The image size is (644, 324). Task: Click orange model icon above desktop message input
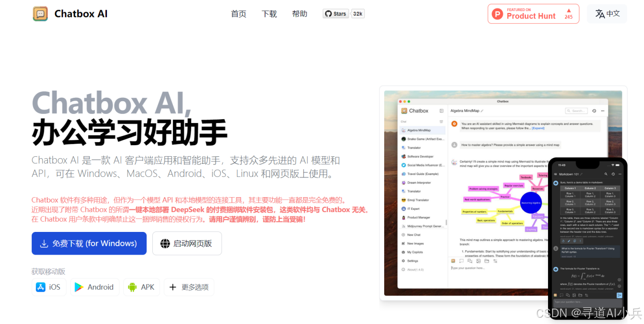pos(453,261)
